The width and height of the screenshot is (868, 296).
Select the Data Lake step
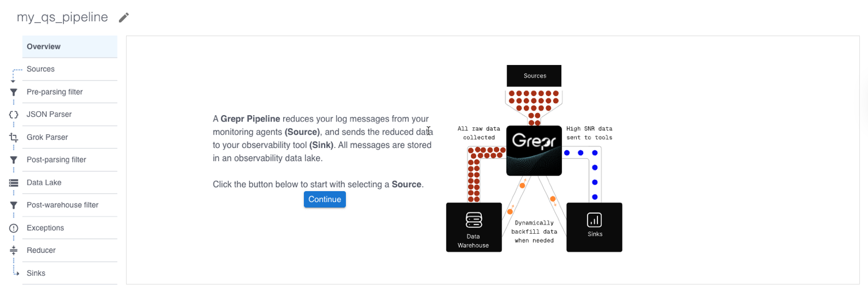click(x=70, y=183)
